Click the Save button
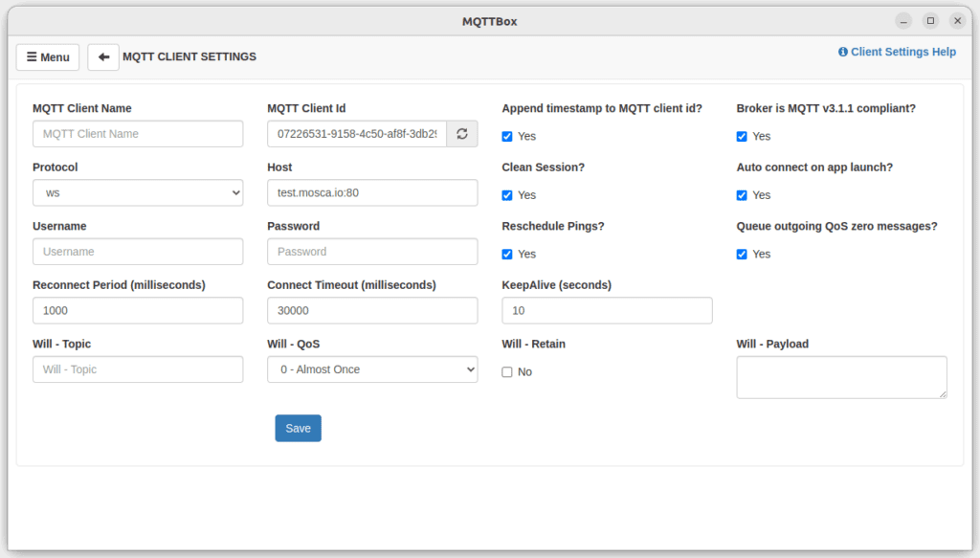 (x=298, y=428)
